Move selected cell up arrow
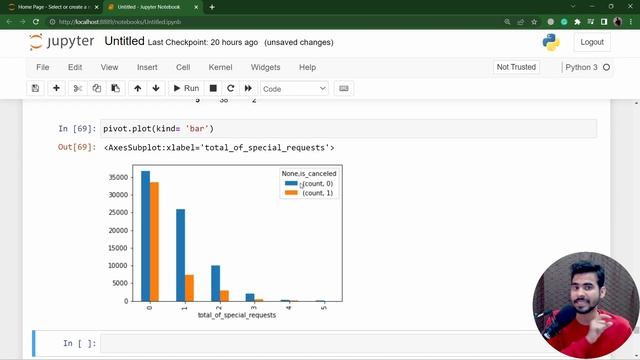 138,88
